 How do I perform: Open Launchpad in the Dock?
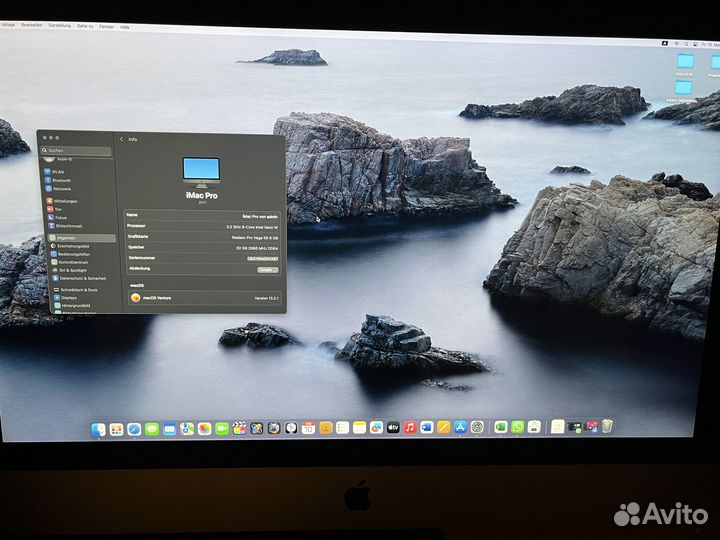tap(117, 429)
